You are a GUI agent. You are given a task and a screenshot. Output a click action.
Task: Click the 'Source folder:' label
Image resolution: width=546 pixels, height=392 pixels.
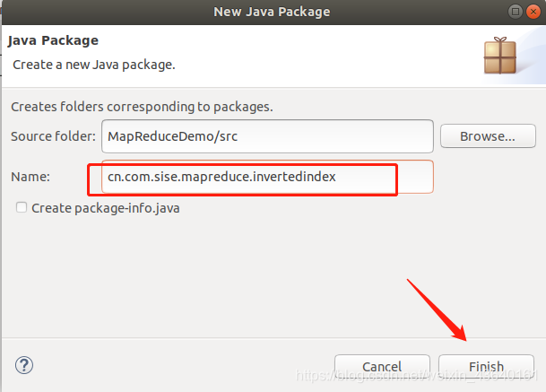coord(53,136)
